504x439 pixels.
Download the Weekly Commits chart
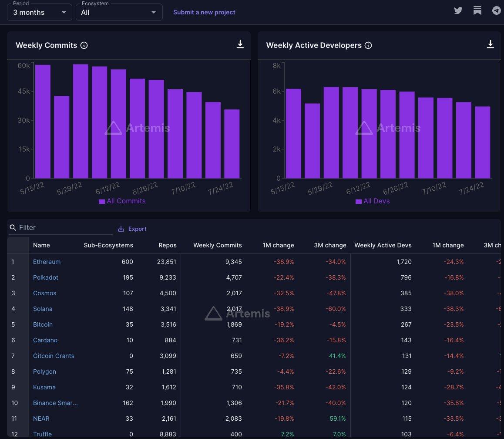pos(240,44)
